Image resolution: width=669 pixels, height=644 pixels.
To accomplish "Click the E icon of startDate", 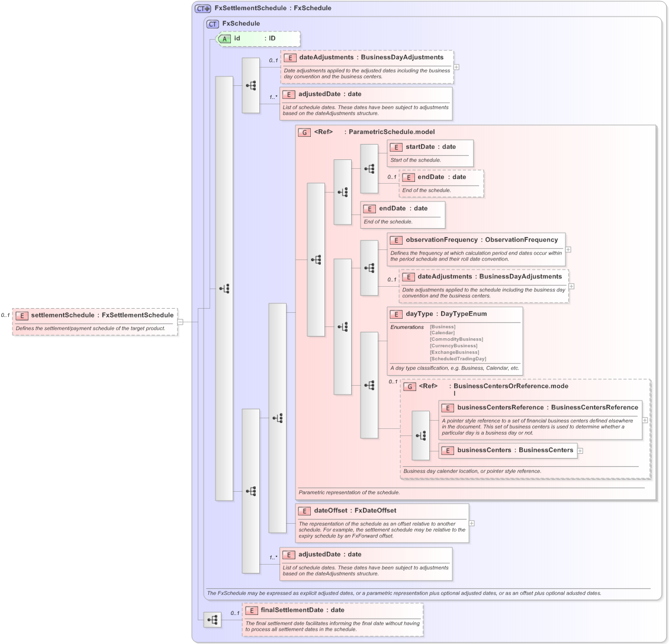I will (396, 148).
